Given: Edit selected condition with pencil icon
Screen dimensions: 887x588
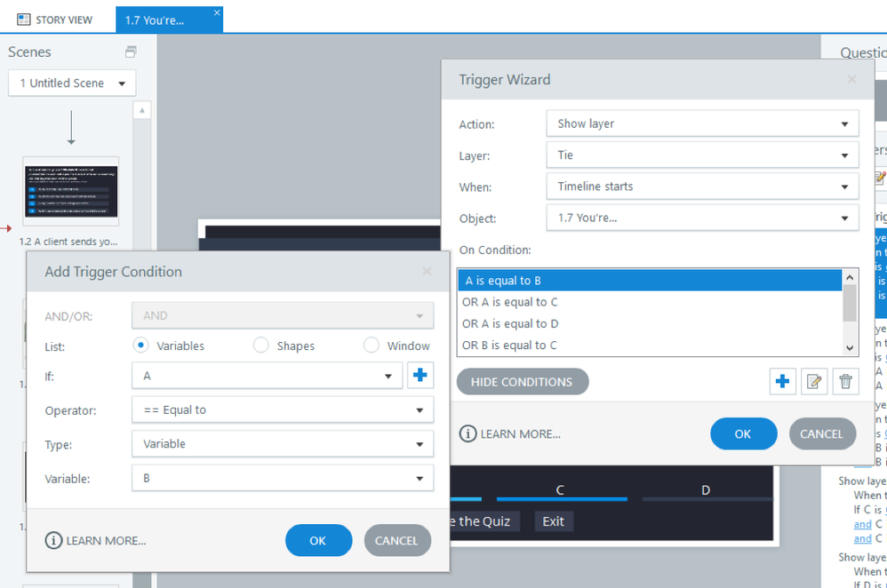Looking at the screenshot, I should [814, 382].
